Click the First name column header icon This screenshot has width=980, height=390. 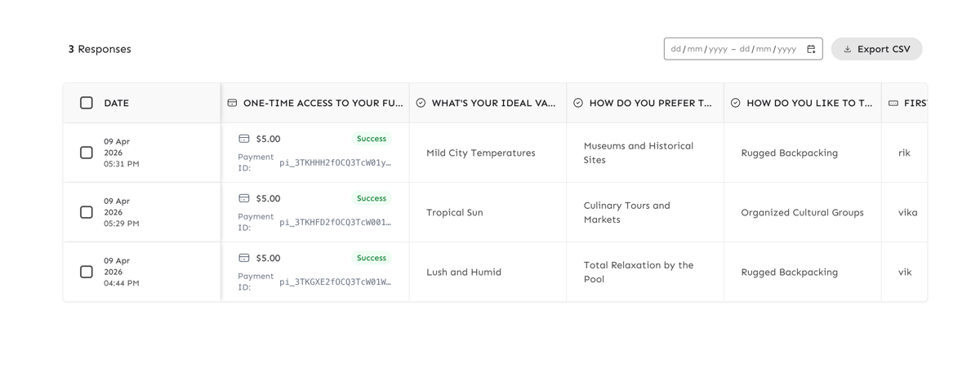[893, 103]
